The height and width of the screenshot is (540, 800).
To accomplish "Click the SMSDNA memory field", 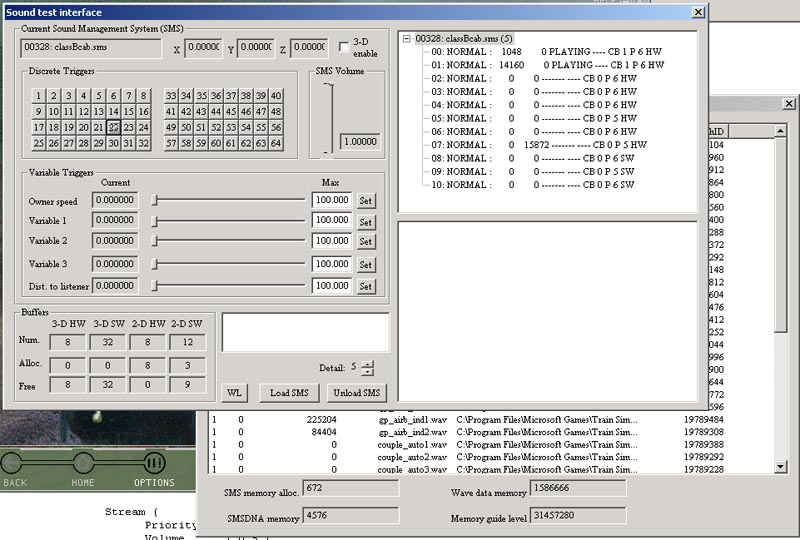I will pos(351,515).
